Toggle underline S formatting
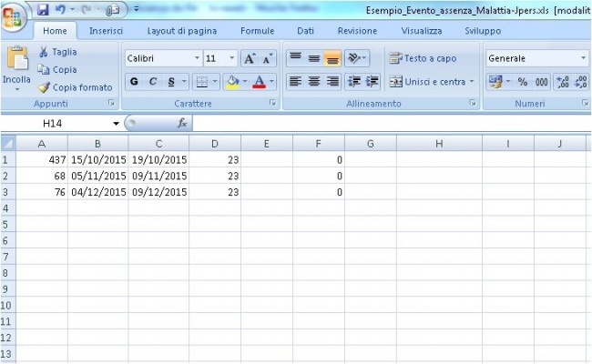The height and width of the screenshot is (364, 592). (171, 82)
